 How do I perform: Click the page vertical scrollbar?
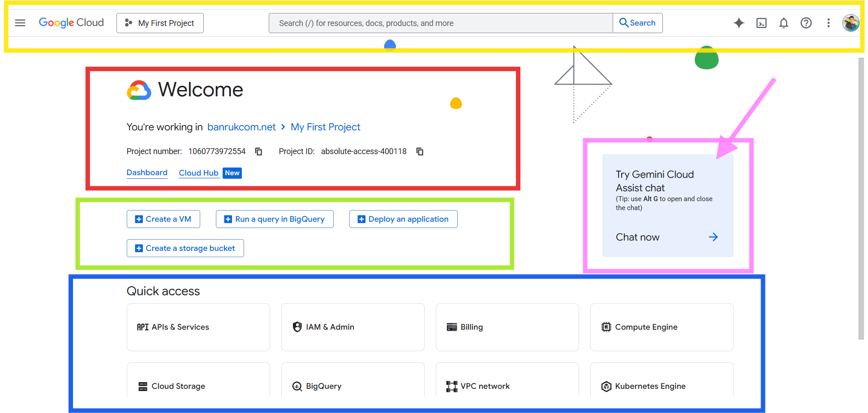861,198
